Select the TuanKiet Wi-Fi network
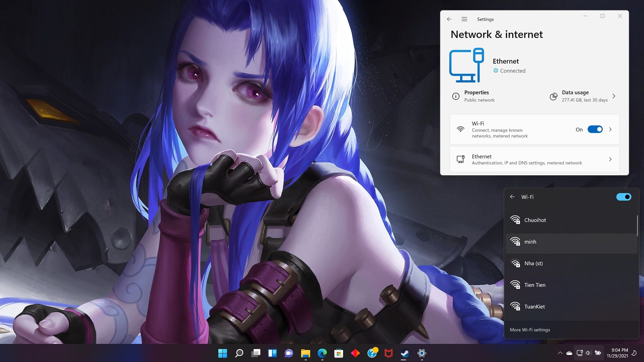Image resolution: width=644 pixels, height=362 pixels. [571, 307]
